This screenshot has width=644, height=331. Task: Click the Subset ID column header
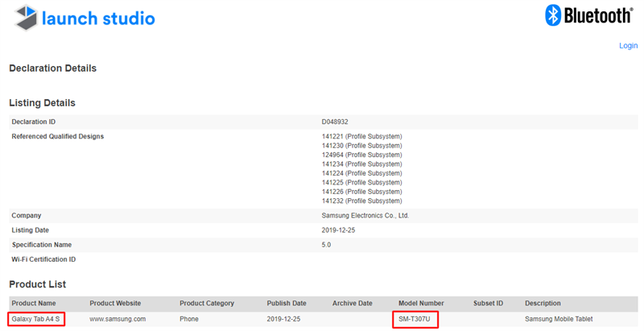[488, 304]
